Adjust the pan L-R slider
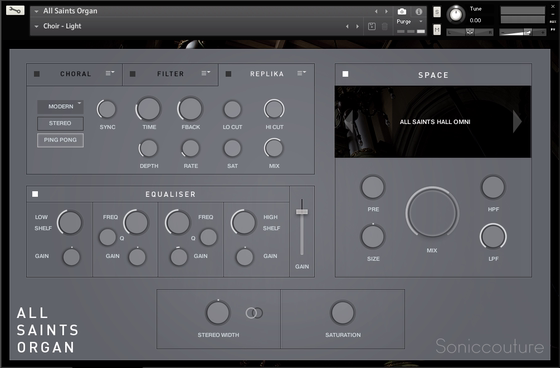Screen dimensions: 560x368 tap(470, 32)
